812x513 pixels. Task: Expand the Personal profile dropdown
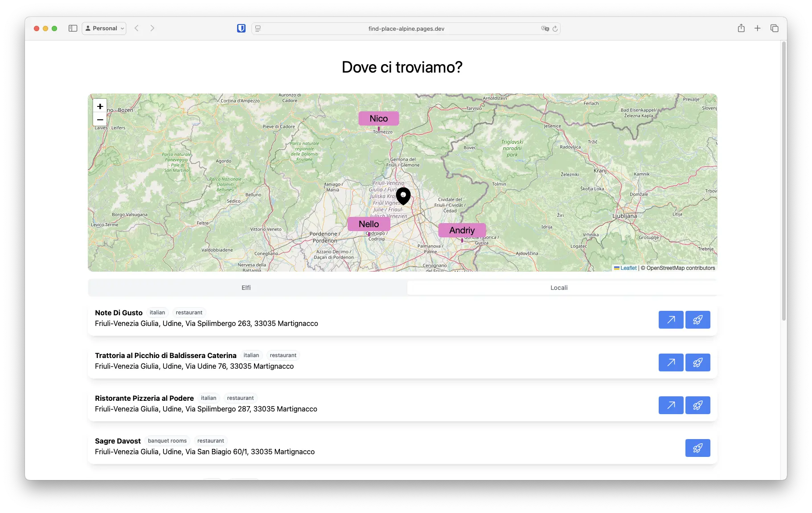(104, 28)
